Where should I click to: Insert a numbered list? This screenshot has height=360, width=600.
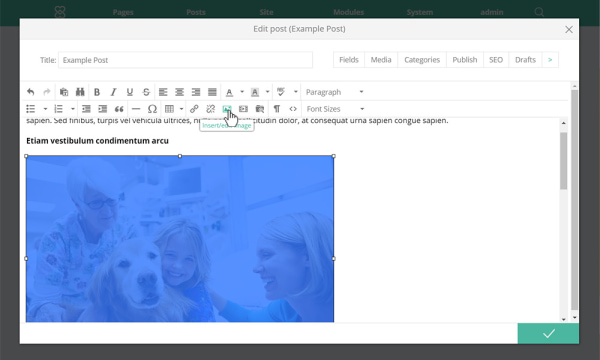pyautogui.click(x=58, y=109)
